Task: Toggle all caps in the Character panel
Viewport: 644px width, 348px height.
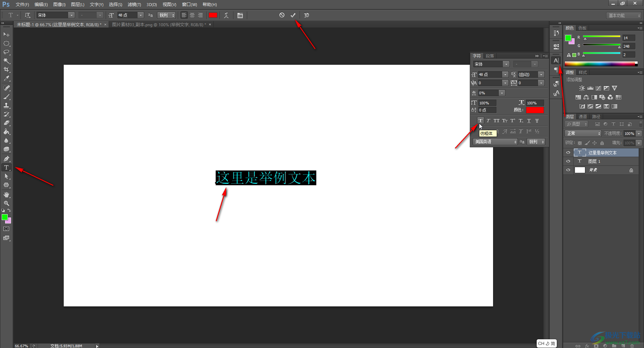Action: pos(496,120)
